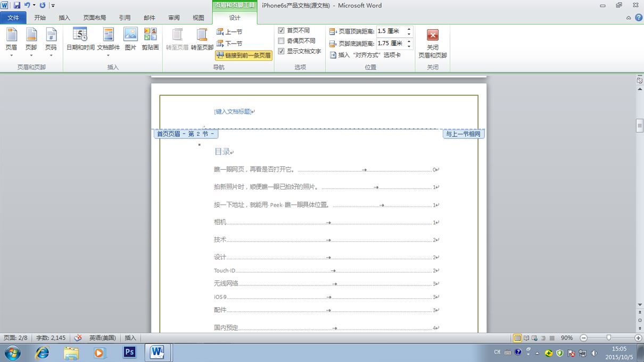Screen dimensions: 644x362
Task: Click zoom in plus button
Action: pyautogui.click(x=638, y=338)
